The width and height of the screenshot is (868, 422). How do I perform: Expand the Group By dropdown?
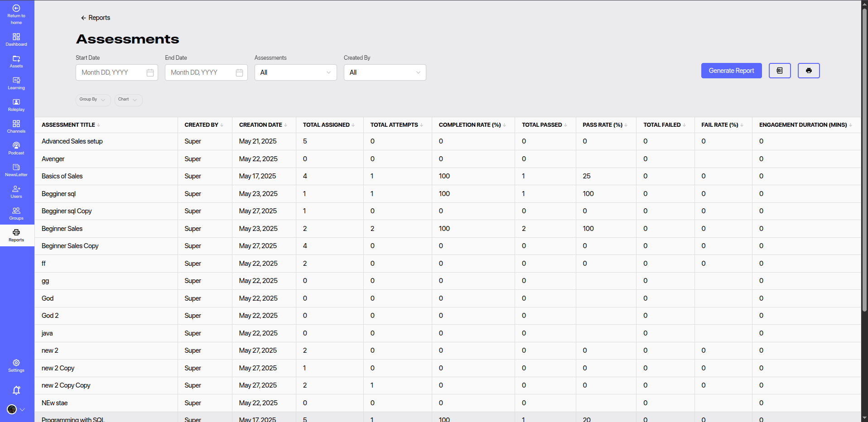coord(93,100)
